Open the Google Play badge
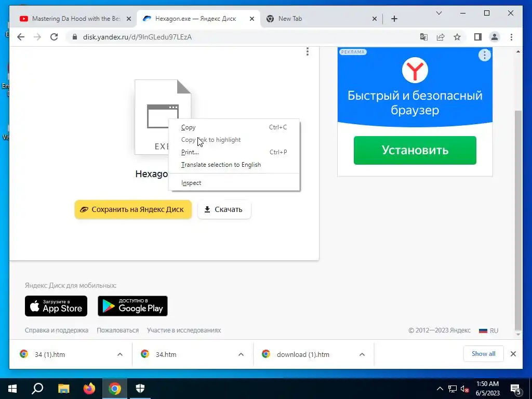 (x=132, y=306)
